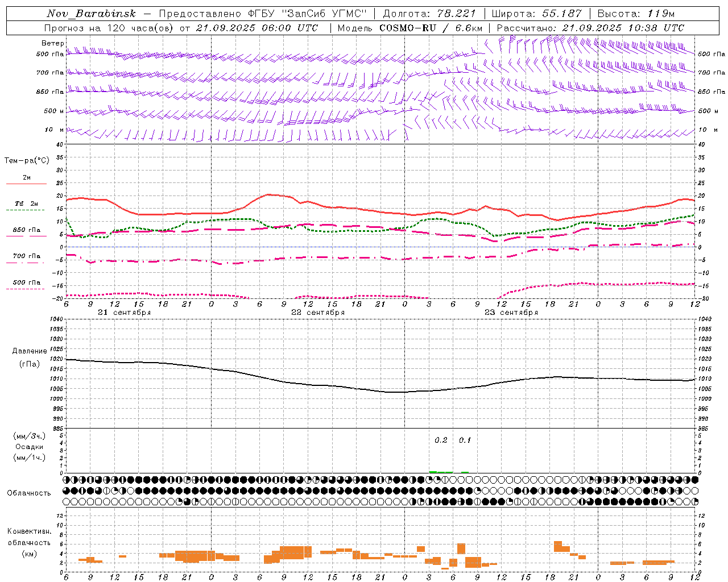Screen dimensions: 728x582
Task: Click the 'Широта: 55.187' latitude field
Action: pos(537,14)
